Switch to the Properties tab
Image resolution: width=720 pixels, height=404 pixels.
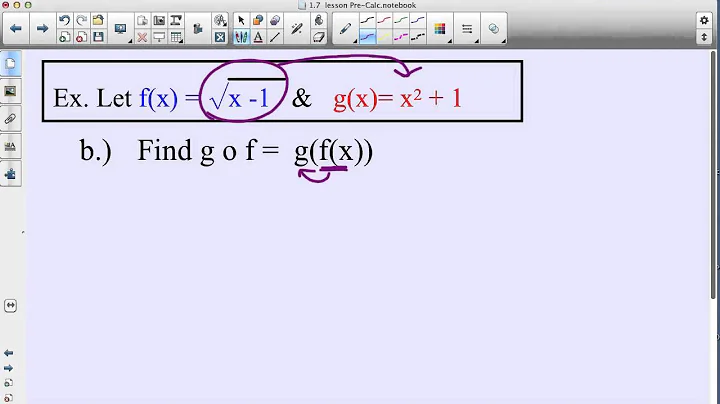point(10,146)
